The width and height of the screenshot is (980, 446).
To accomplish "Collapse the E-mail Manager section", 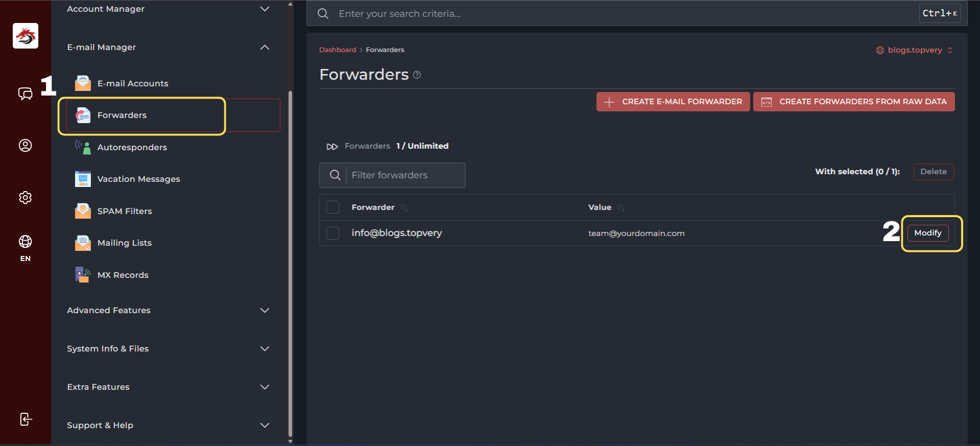I will tap(264, 48).
